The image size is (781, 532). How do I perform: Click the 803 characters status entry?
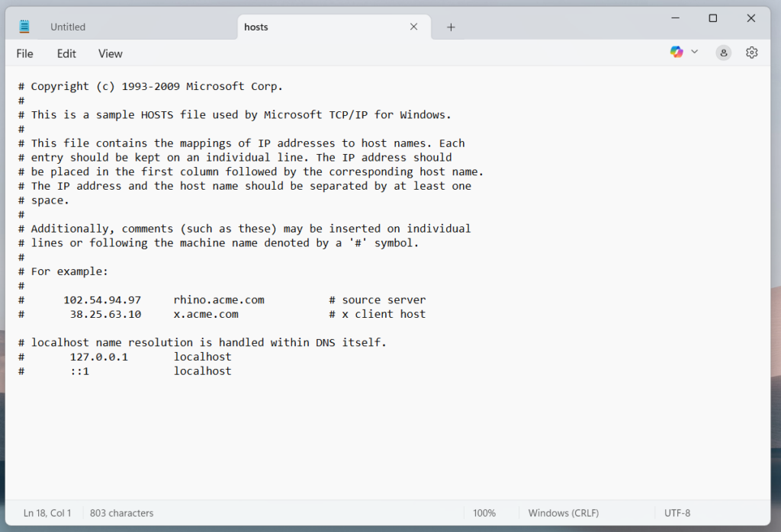(121, 513)
